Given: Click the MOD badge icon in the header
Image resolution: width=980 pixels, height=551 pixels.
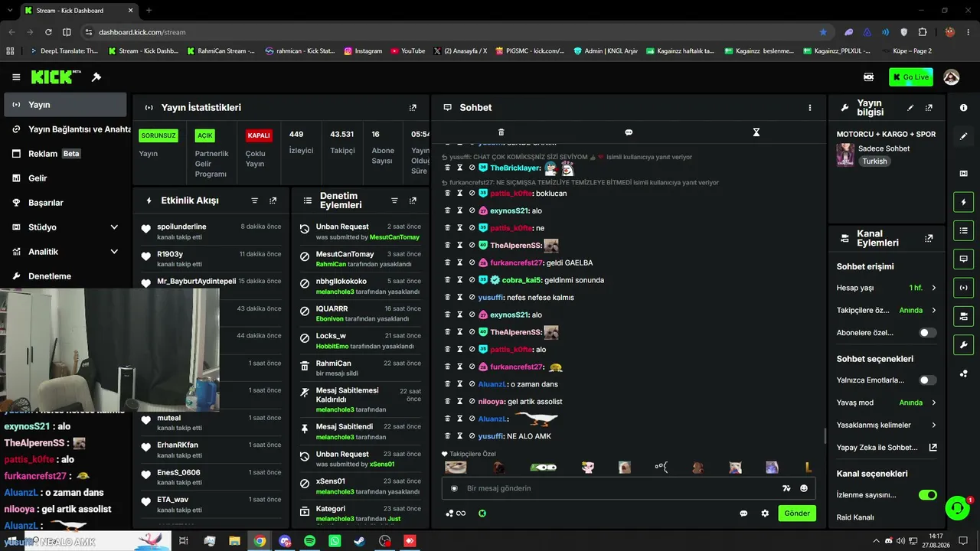Looking at the screenshot, I should tap(868, 77).
